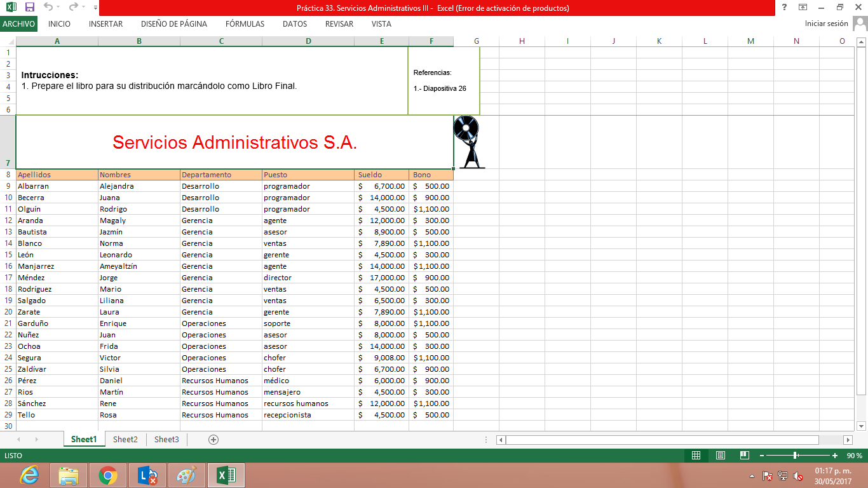Image resolution: width=868 pixels, height=488 pixels.
Task: Click the Iniciar sesión link
Action: point(826,24)
